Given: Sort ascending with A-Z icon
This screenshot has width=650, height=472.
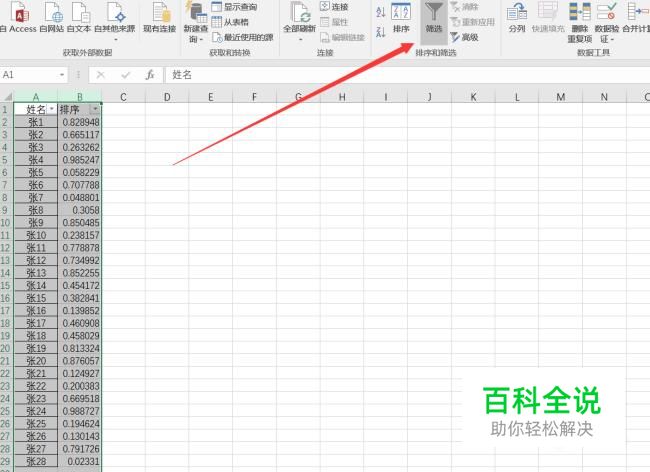Looking at the screenshot, I should (381, 12).
